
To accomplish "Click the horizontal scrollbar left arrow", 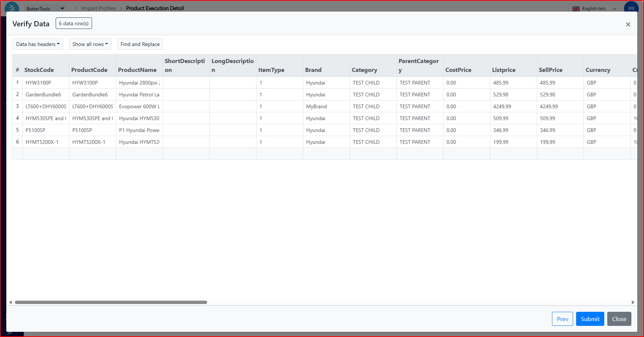I will 10,303.
